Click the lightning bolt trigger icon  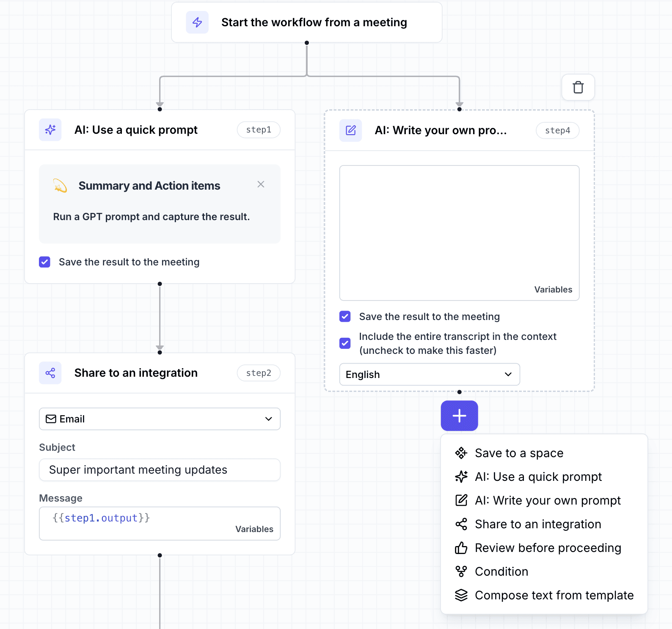click(197, 22)
